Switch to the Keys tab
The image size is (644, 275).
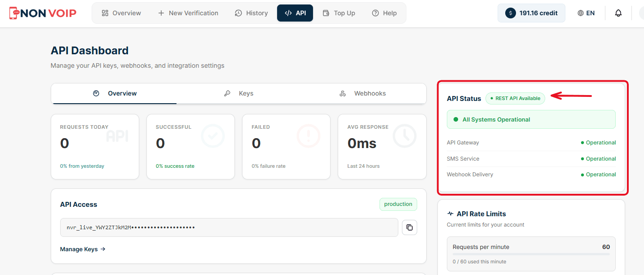[239, 93]
